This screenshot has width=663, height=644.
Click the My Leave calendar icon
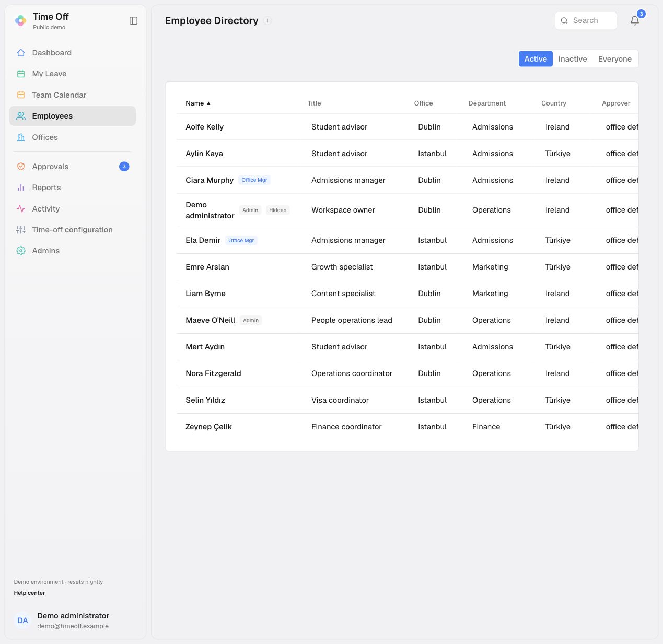pos(21,74)
